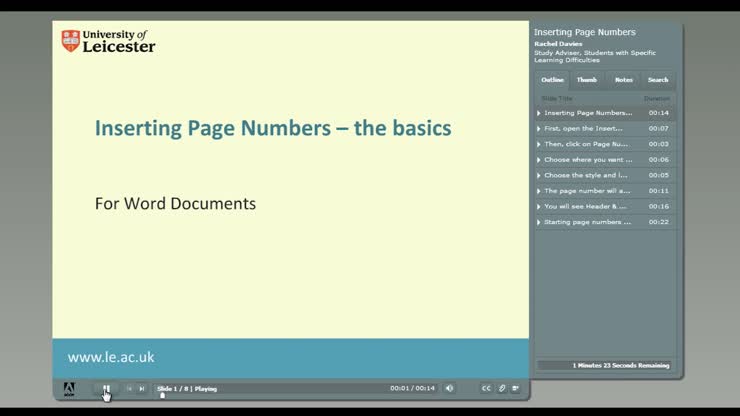This screenshot has width=740, height=416.
Task: Pause the presentation playback
Action: 106,389
